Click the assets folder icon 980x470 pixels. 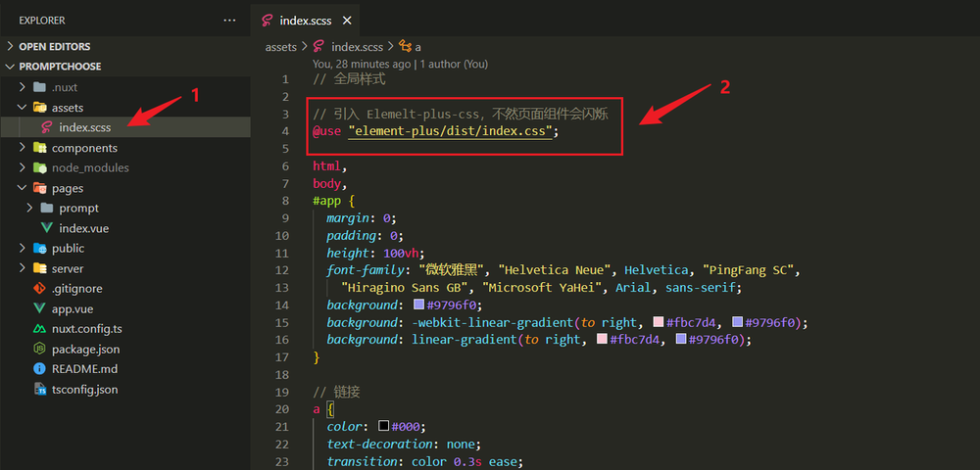(39, 108)
